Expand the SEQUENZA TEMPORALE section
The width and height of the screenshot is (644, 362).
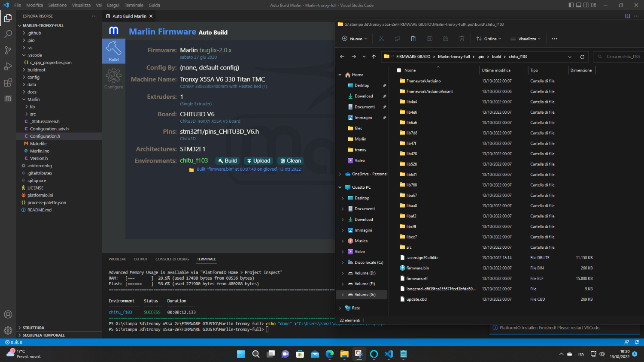click(59, 335)
